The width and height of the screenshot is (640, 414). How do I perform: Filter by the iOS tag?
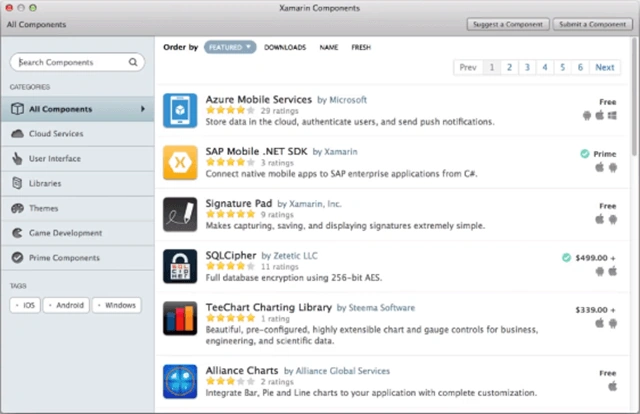coord(25,305)
